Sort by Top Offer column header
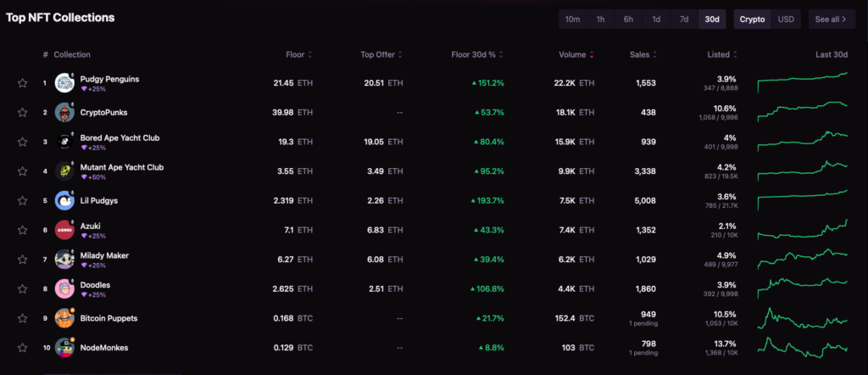This screenshot has width=868, height=375. point(381,55)
